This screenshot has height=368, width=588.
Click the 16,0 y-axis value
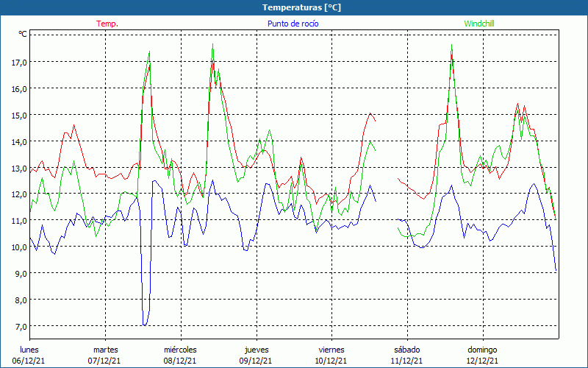[x=19, y=89]
